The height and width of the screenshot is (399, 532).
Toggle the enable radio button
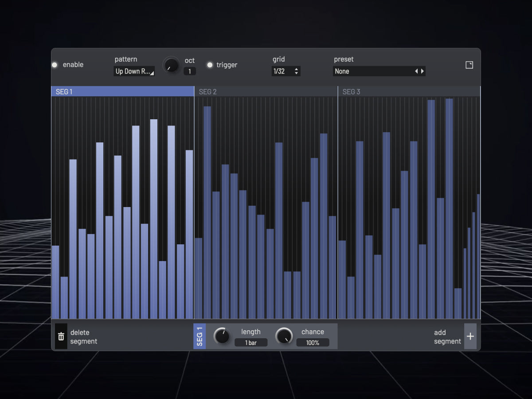click(55, 65)
